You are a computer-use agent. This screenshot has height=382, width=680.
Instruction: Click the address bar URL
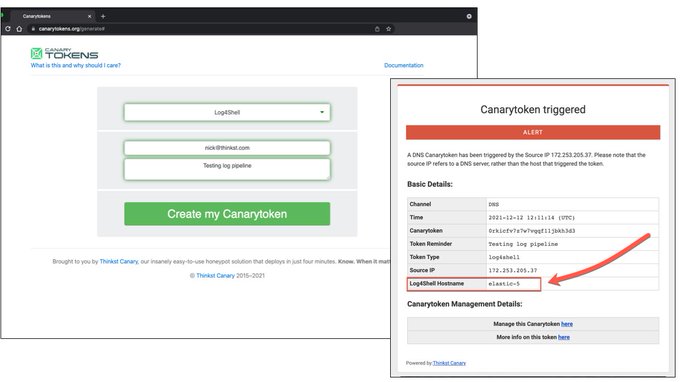pyautogui.click(x=72, y=29)
